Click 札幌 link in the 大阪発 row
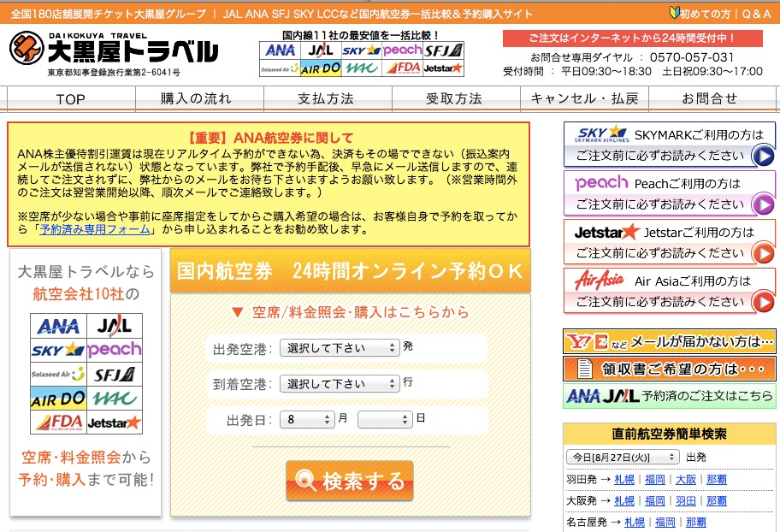The height and width of the screenshot is (532, 780). [x=624, y=500]
